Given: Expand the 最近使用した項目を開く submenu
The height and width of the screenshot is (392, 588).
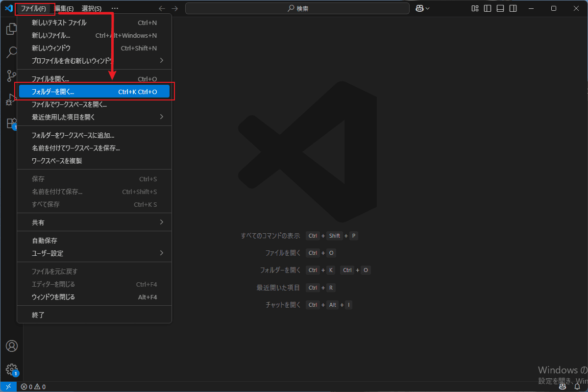Looking at the screenshot, I should [95, 117].
